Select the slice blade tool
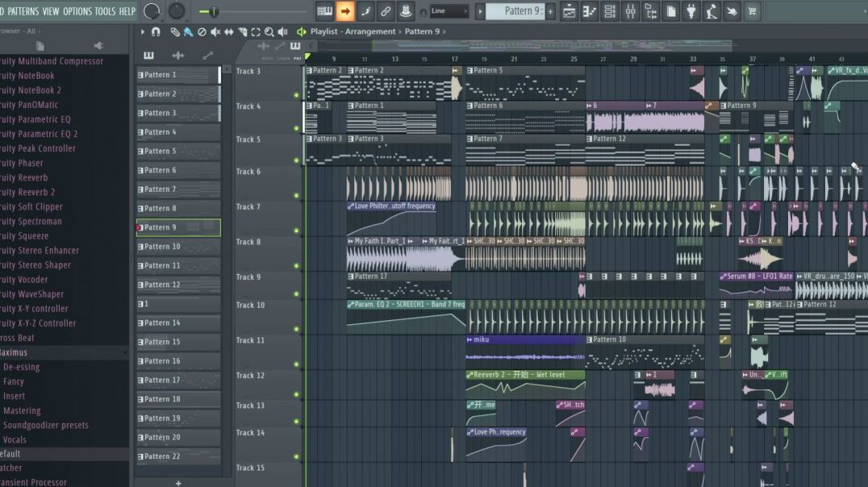This screenshot has width=868, height=487. [243, 32]
